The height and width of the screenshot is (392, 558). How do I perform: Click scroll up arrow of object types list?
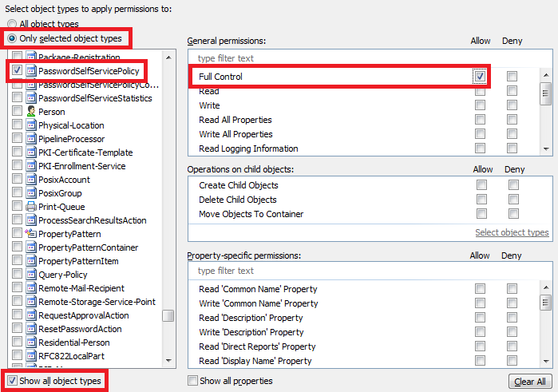(x=168, y=57)
